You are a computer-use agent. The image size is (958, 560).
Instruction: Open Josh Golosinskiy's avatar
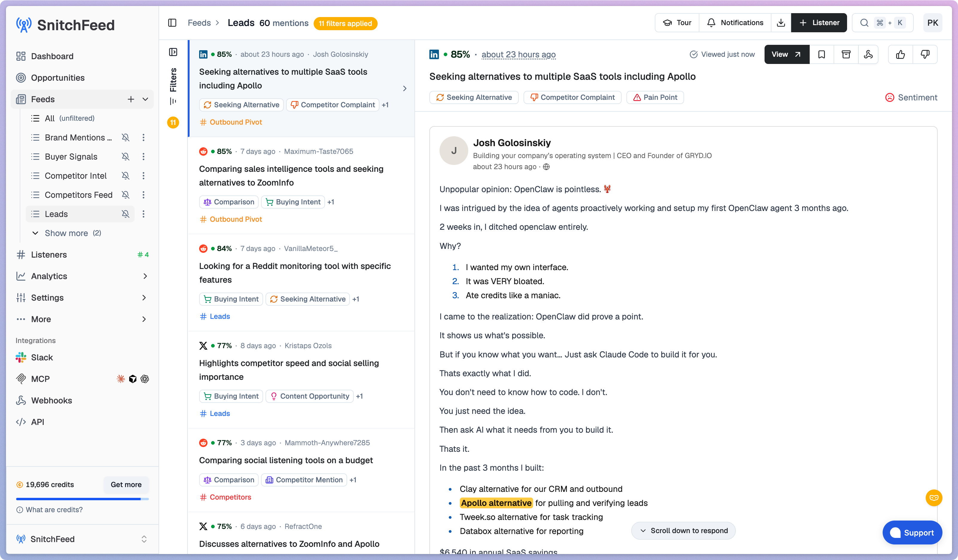(x=454, y=150)
